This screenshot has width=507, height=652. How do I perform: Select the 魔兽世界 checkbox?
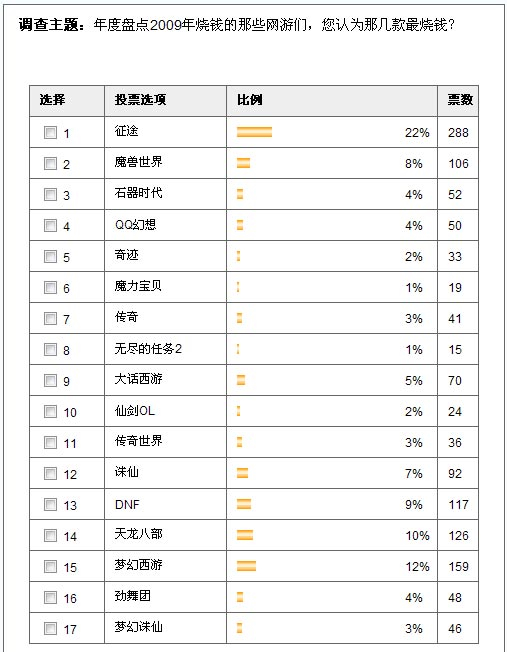(50, 163)
